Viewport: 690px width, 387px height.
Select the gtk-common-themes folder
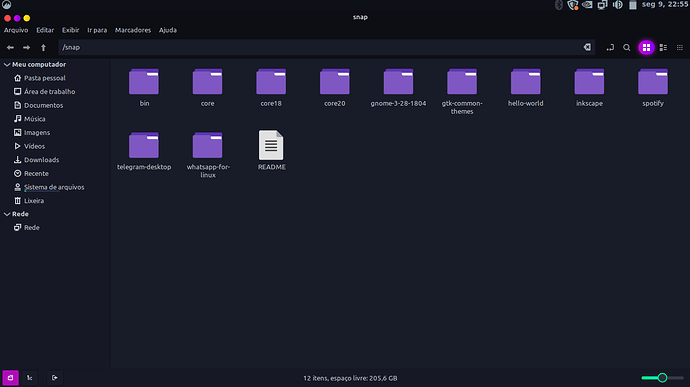pos(462,82)
